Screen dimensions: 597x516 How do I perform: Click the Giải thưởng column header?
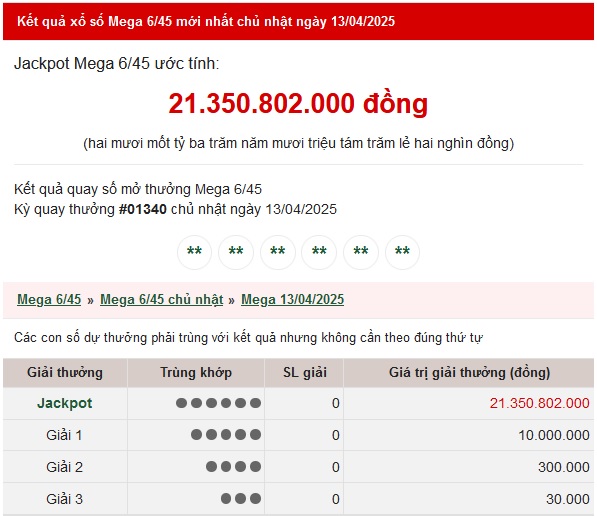(x=65, y=372)
